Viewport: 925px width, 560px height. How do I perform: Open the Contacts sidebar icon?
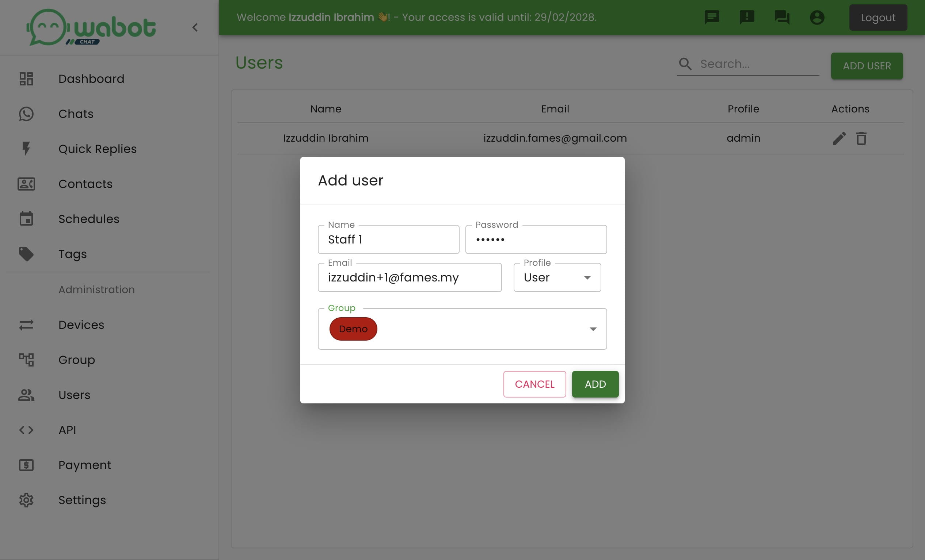coord(26,184)
